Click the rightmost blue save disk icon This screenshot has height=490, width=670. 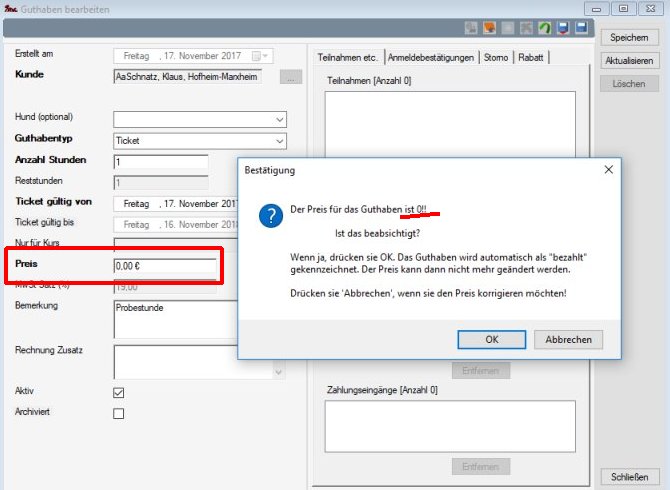[x=582, y=30]
